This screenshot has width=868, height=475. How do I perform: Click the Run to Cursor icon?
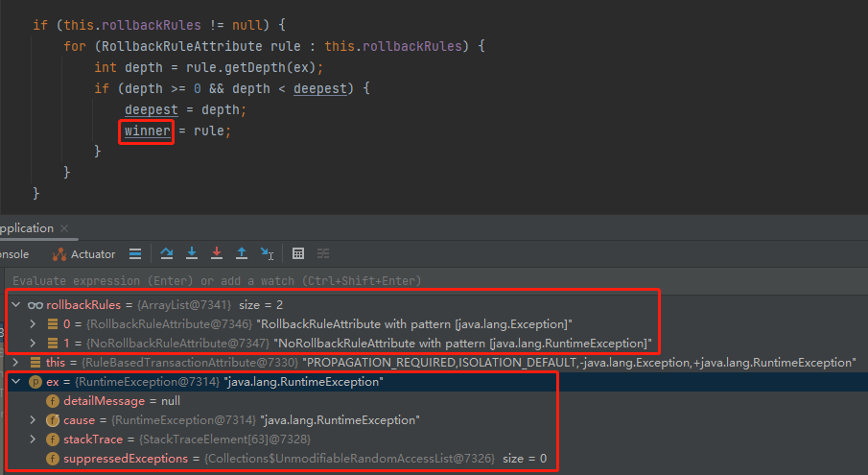pyautogui.click(x=267, y=253)
